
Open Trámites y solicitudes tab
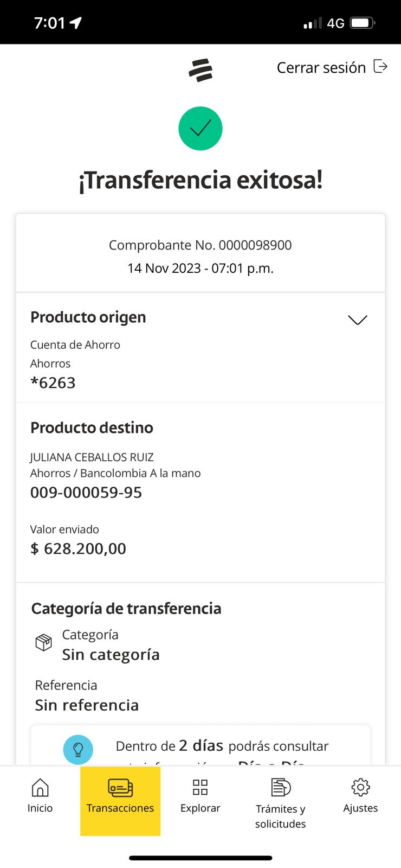280,803
